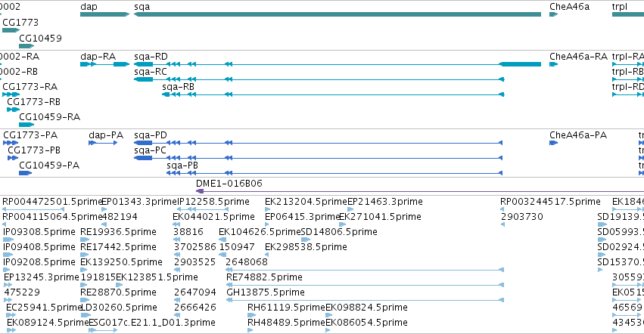The width and height of the screenshot is (644, 334).
Task: Click the 2648068 EST label
Action: coord(247,262)
